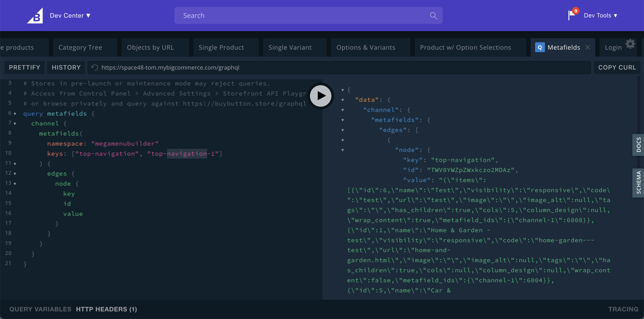This screenshot has width=644, height=319.
Task: Click the Search input field
Action: 308,15
